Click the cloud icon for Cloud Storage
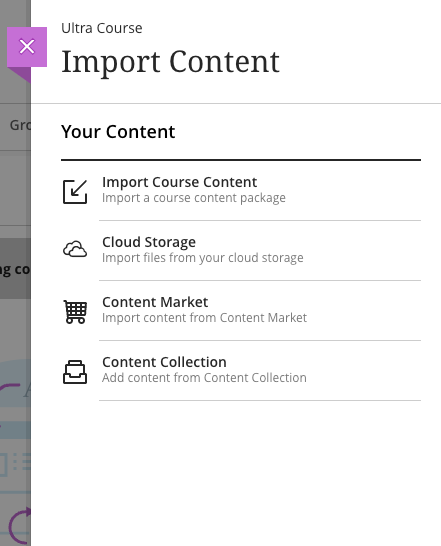Screen dimensions: 441x546 (x=75, y=249)
